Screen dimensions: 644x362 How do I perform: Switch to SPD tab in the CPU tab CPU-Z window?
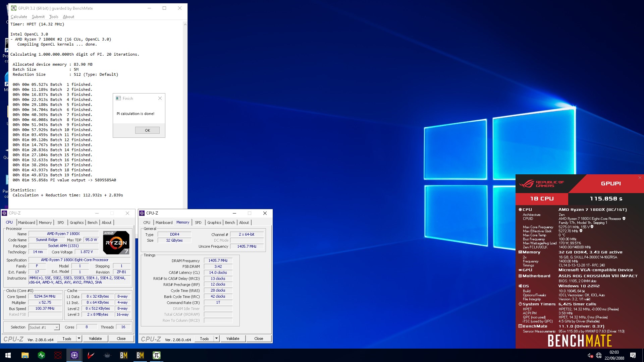(61, 223)
